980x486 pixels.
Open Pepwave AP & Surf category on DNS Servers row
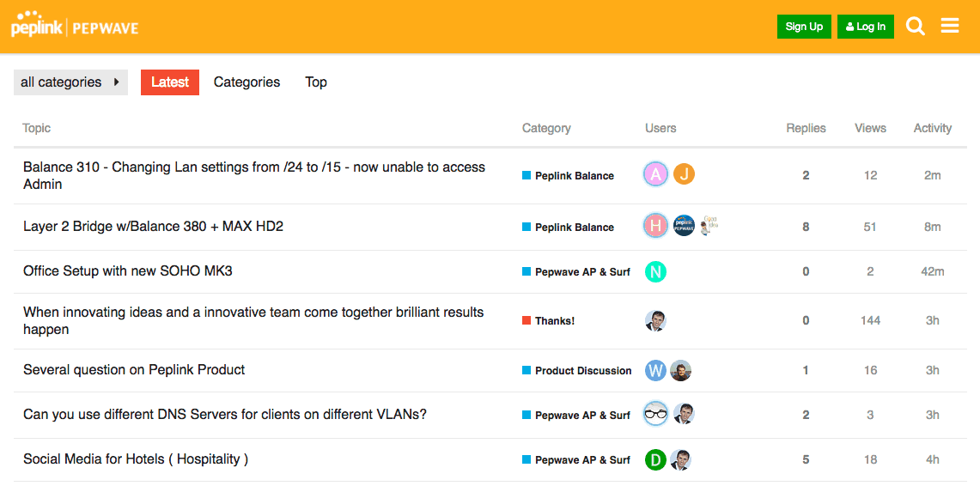pyautogui.click(x=576, y=415)
